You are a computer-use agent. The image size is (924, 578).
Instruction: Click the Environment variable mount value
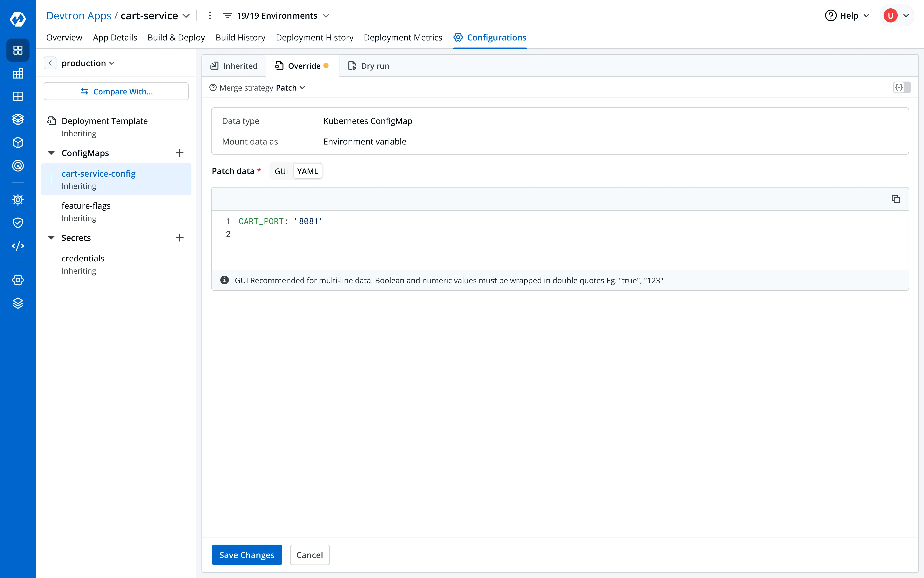(x=365, y=142)
